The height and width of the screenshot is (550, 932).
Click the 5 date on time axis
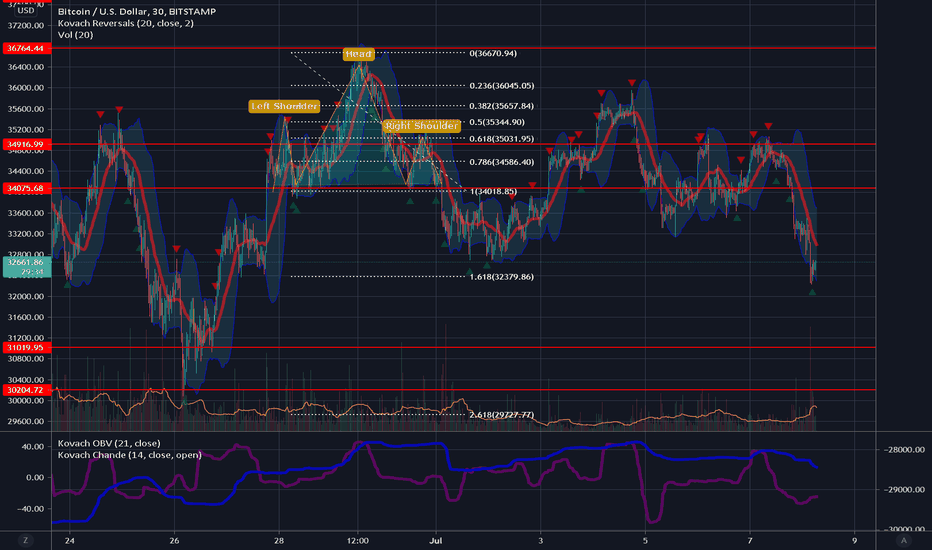pos(645,540)
